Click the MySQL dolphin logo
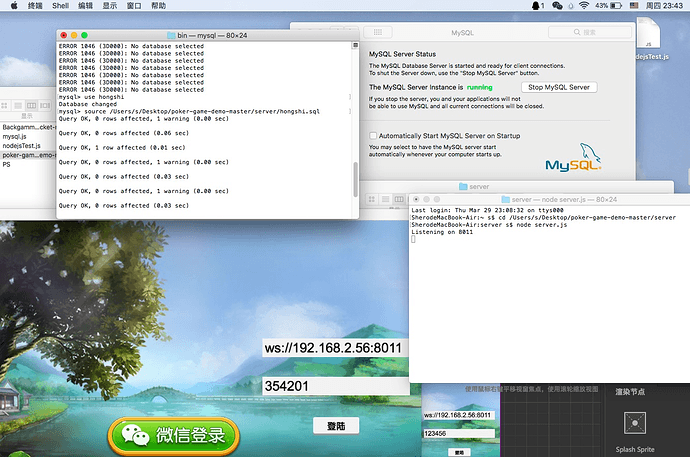Image resolution: width=690 pixels, height=457 pixels. 573,157
